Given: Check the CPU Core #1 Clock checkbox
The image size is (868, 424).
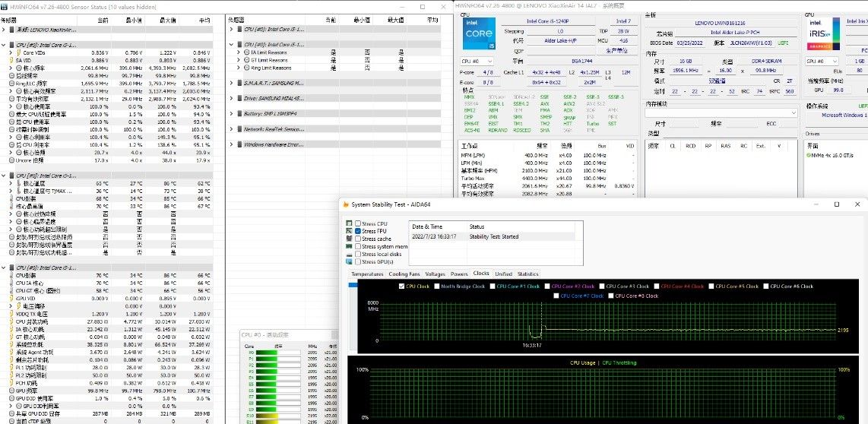Looking at the screenshot, I should click(x=493, y=286).
